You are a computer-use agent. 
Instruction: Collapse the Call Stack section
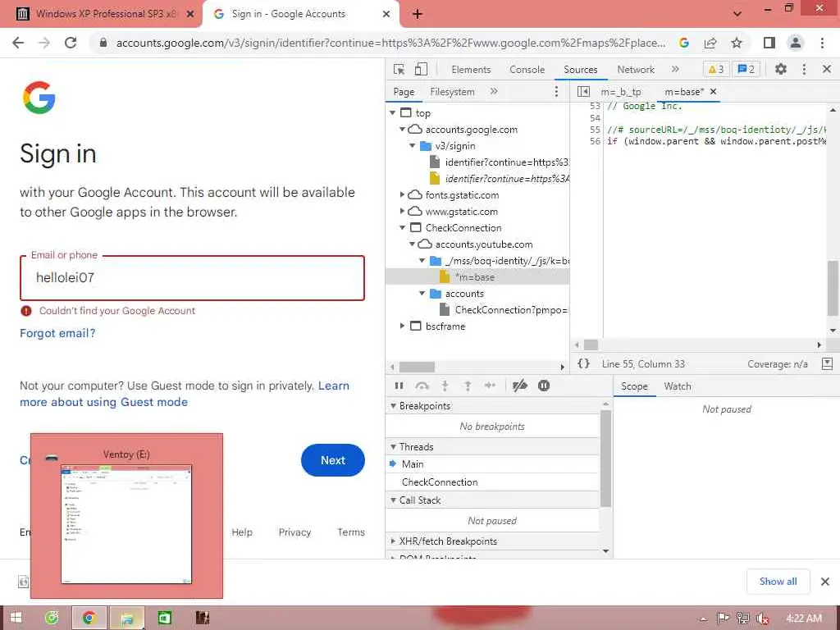tap(394, 500)
